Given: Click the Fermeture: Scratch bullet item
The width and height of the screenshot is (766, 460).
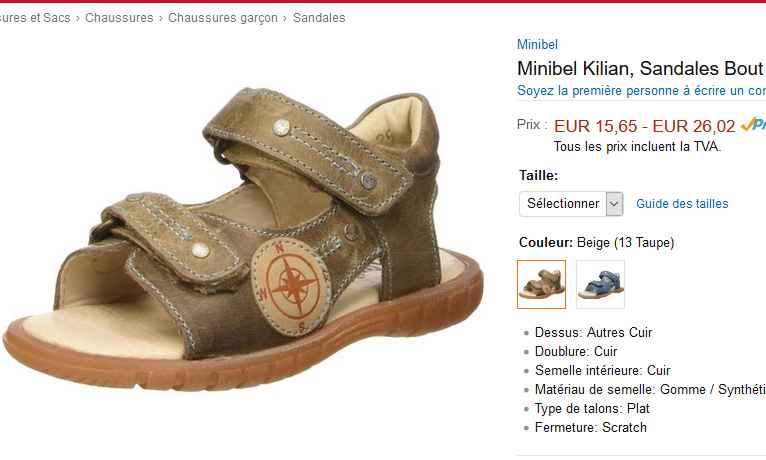Looking at the screenshot, I should point(591,428).
